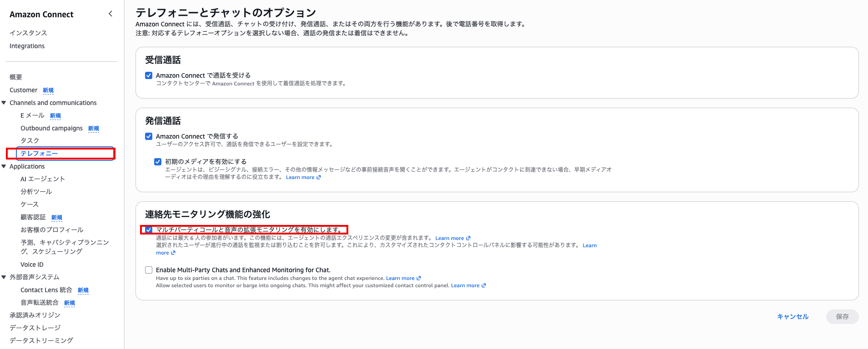Screen dimensions: 868x349
Task: Open Customer in sidebar
Action: click(23, 90)
